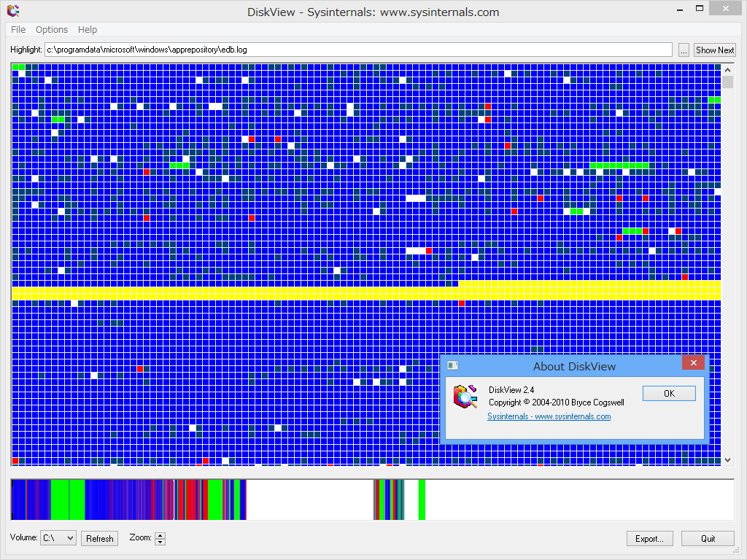
Task: Decrease zoom using the down stepper arrow
Action: point(159,541)
